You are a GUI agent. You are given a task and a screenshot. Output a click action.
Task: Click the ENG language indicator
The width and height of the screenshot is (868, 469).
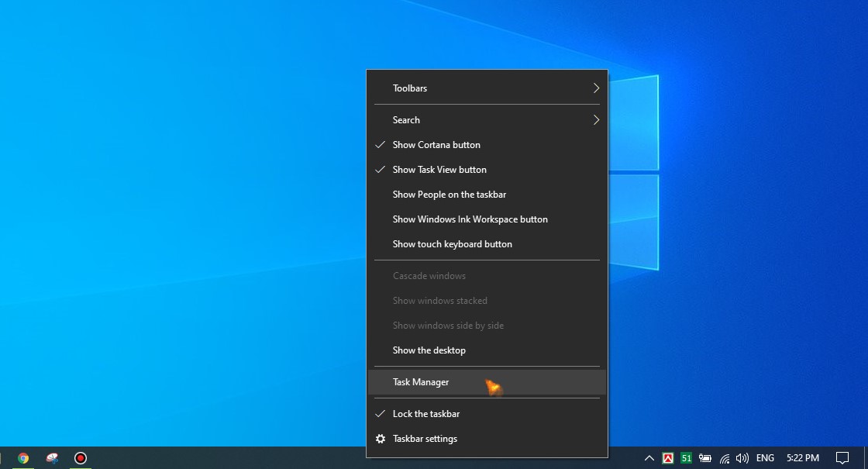765,458
